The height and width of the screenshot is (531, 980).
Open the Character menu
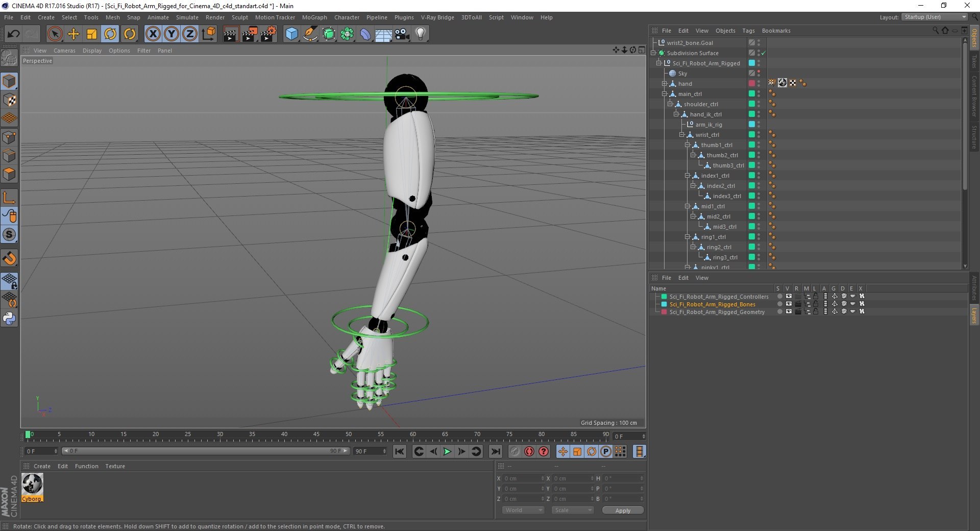[x=347, y=17]
